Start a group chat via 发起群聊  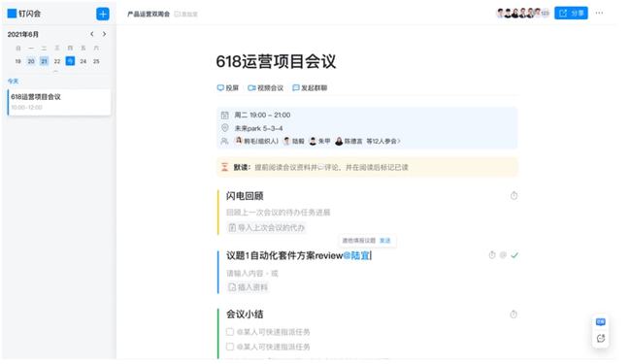310,87
